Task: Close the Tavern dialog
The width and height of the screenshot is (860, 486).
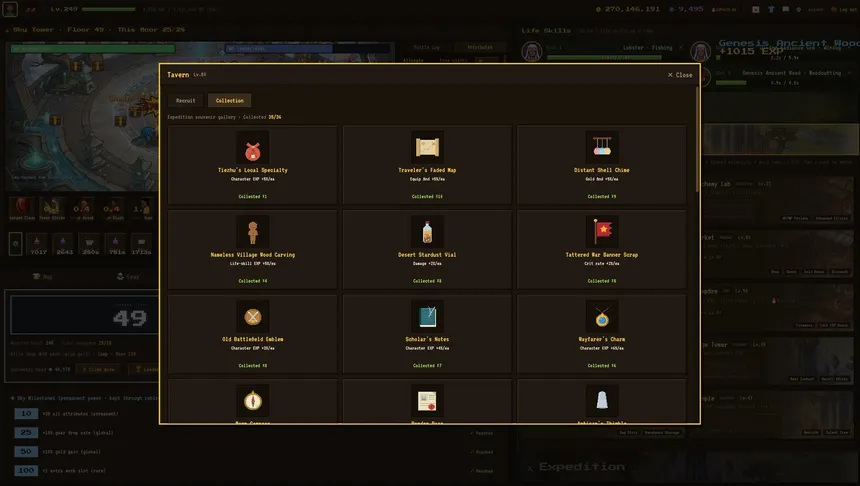Action: (680, 75)
